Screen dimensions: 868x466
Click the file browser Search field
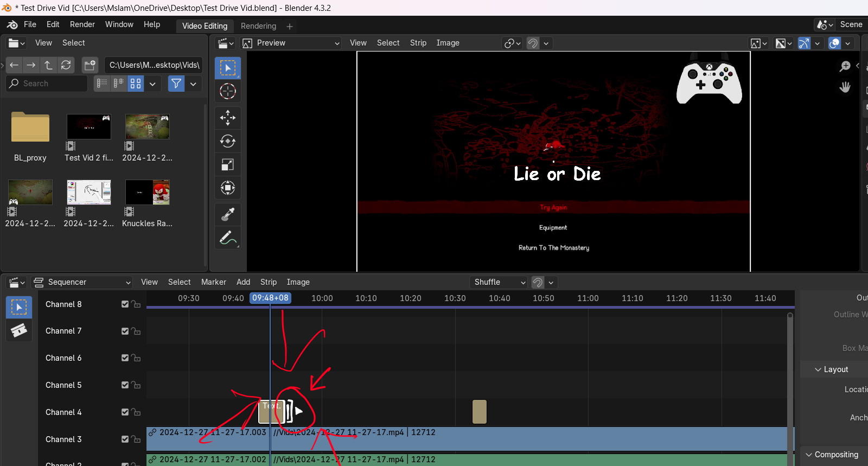pyautogui.click(x=47, y=84)
